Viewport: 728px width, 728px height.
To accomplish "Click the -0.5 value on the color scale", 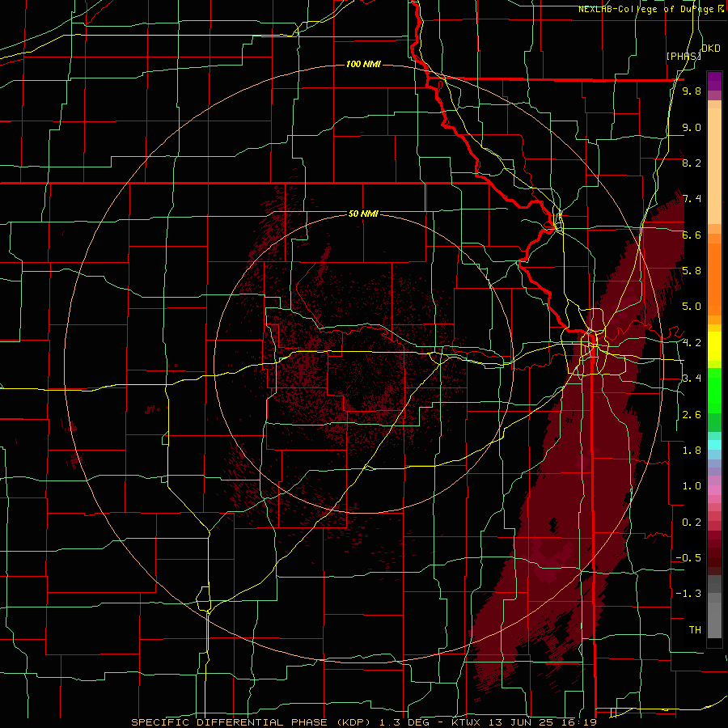I will click(x=688, y=558).
